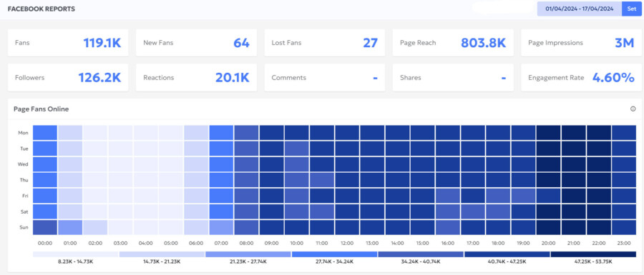The height and width of the screenshot is (275, 644).
Task: Click the 12:00 hour axis label
Action: tap(347, 243)
